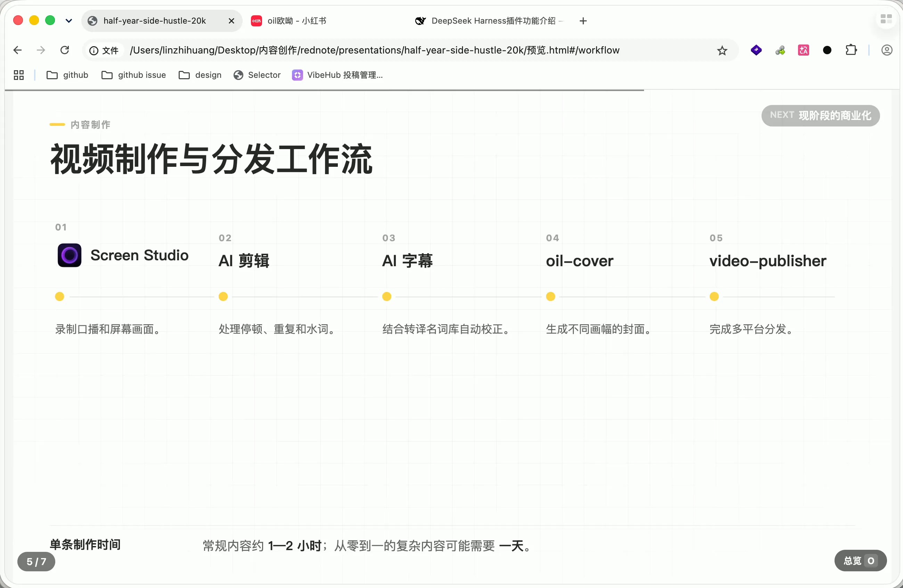Viewport: 903px width, 588px height.
Task: Close the half-year-side-hustle-20k tab
Action: (x=231, y=21)
